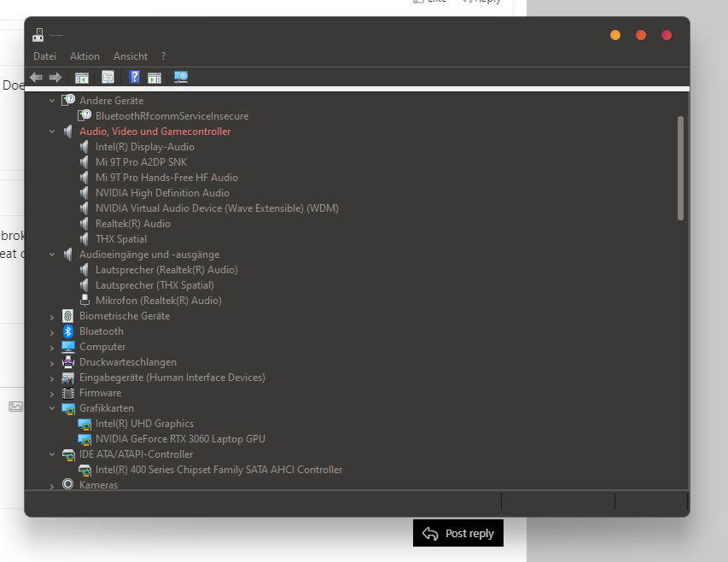Select Mi 9T Pro A2DP SNK device
The width and height of the screenshot is (728, 562).
point(141,162)
